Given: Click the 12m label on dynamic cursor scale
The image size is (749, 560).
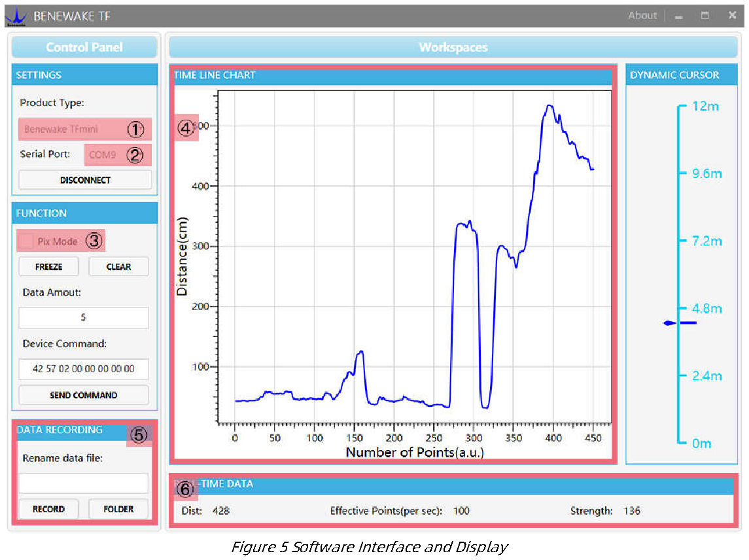Looking at the screenshot, I should point(706,106).
